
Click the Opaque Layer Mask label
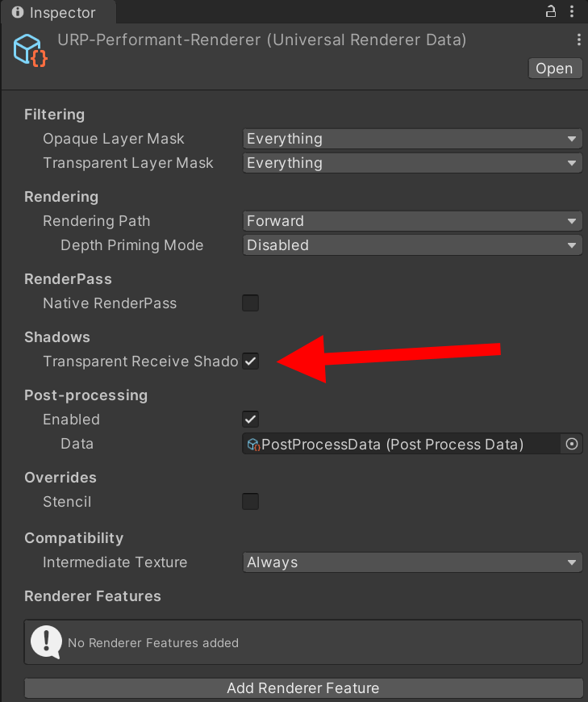tap(114, 139)
